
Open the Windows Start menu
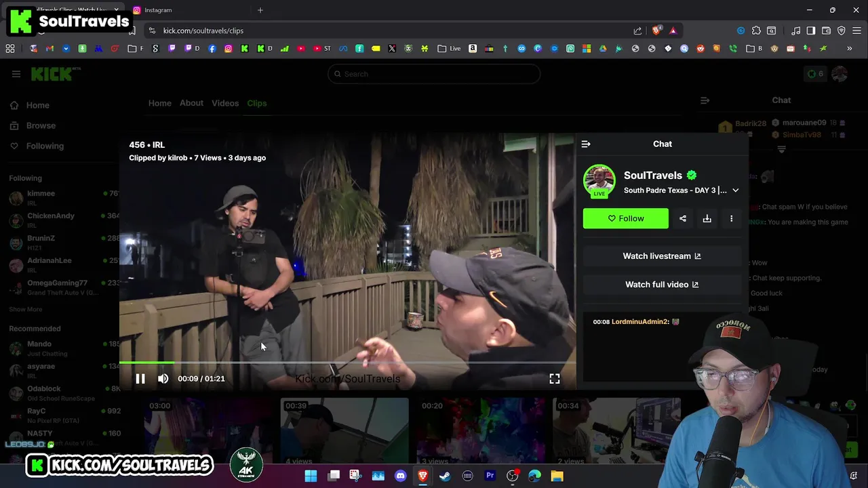(x=311, y=476)
